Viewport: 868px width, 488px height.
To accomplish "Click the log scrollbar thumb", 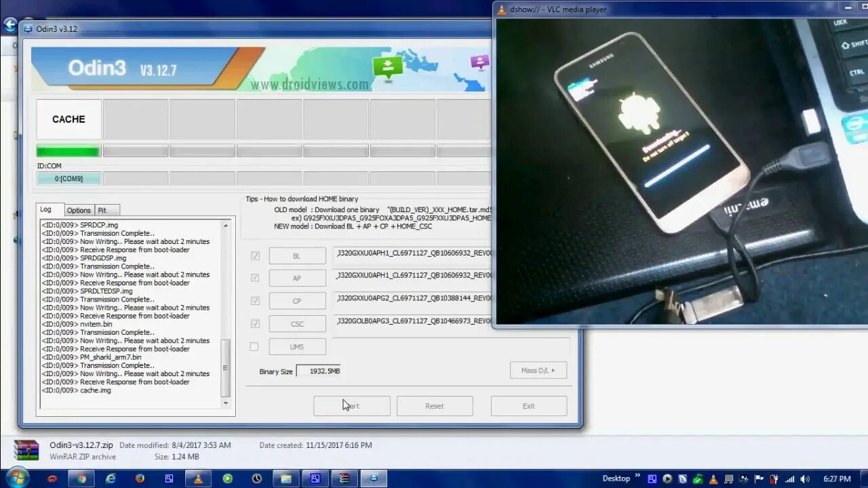I will point(226,368).
